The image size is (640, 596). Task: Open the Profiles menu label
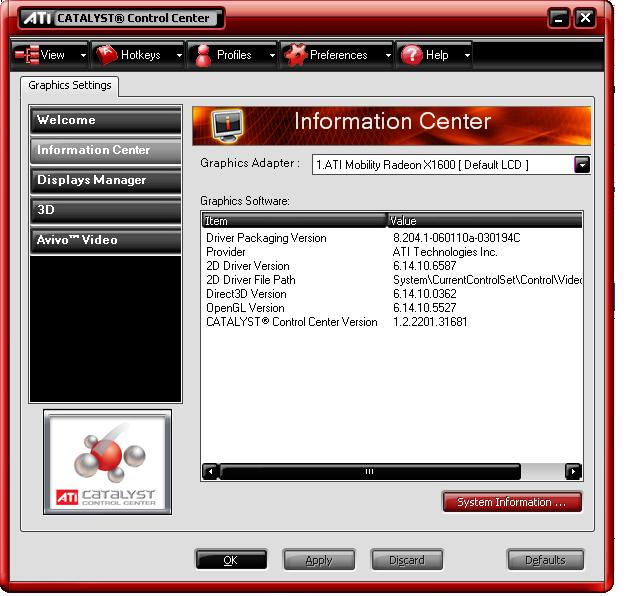click(x=234, y=55)
